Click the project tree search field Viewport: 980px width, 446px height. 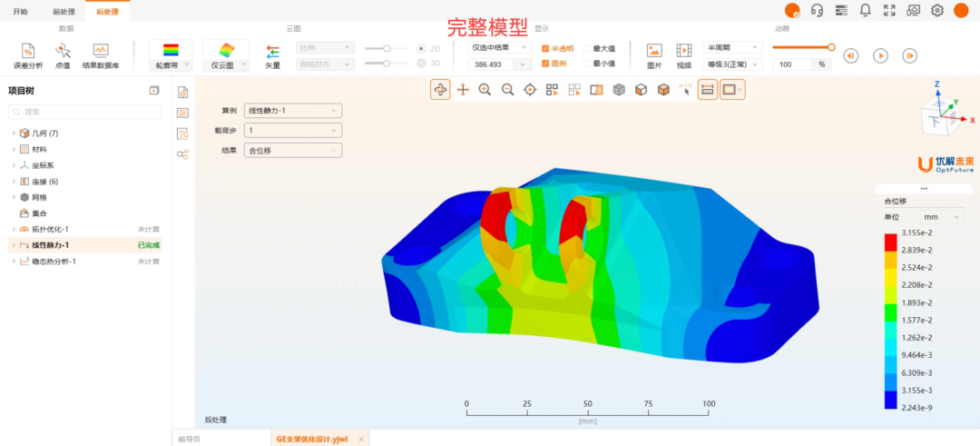pos(86,112)
